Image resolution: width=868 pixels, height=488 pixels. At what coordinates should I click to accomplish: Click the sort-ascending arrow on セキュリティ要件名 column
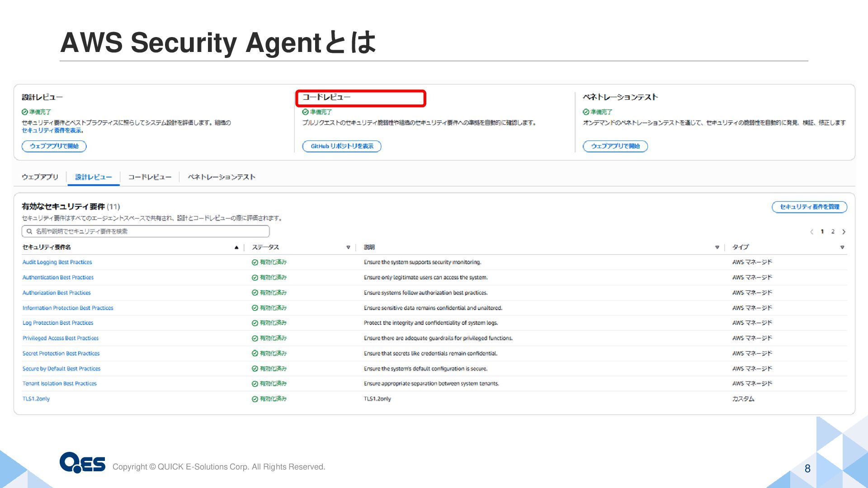[x=236, y=247]
